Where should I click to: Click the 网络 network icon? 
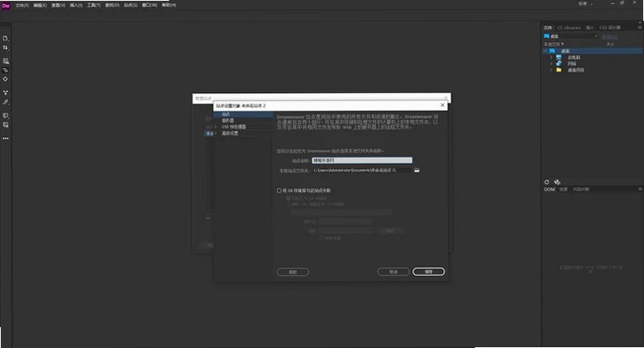[x=559, y=63]
